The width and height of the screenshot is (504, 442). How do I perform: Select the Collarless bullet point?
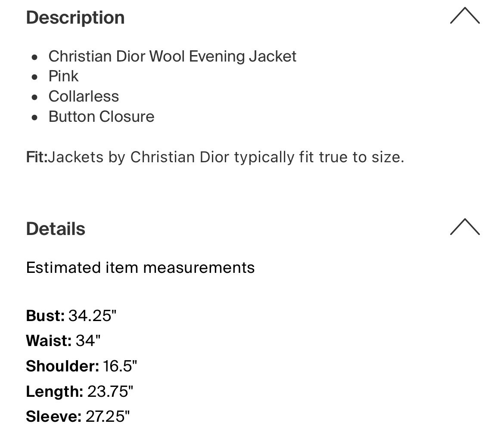tap(84, 96)
